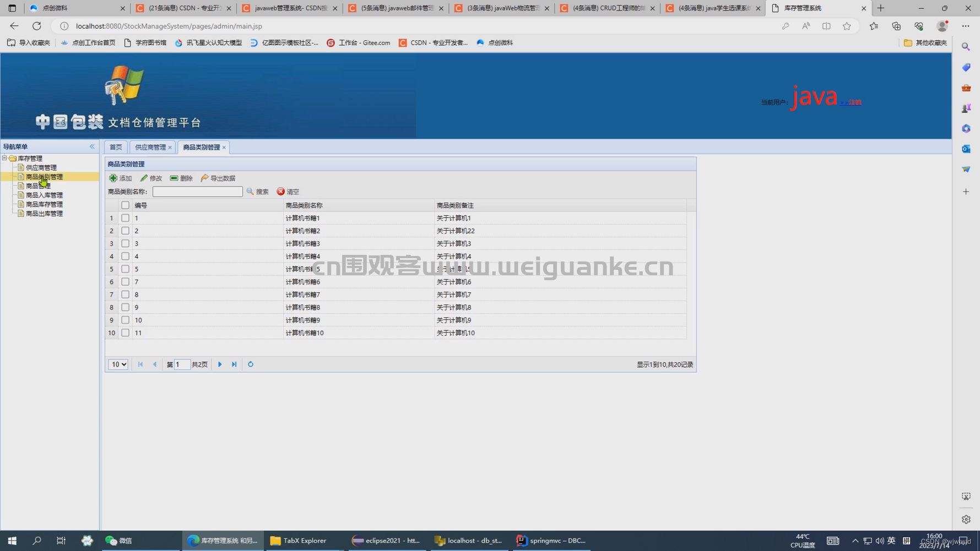Go to the next page in pager
This screenshot has width=980, height=551.
click(x=220, y=364)
